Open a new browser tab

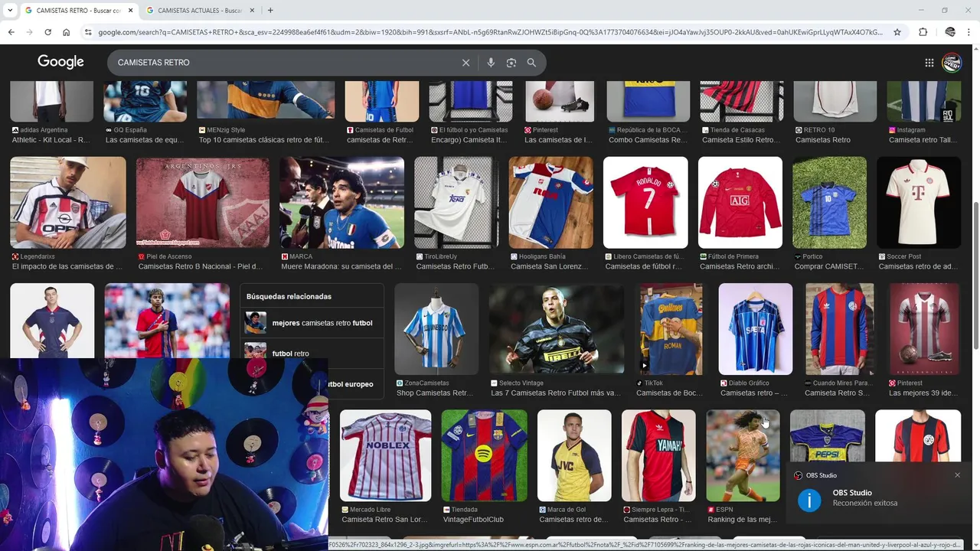(x=270, y=10)
